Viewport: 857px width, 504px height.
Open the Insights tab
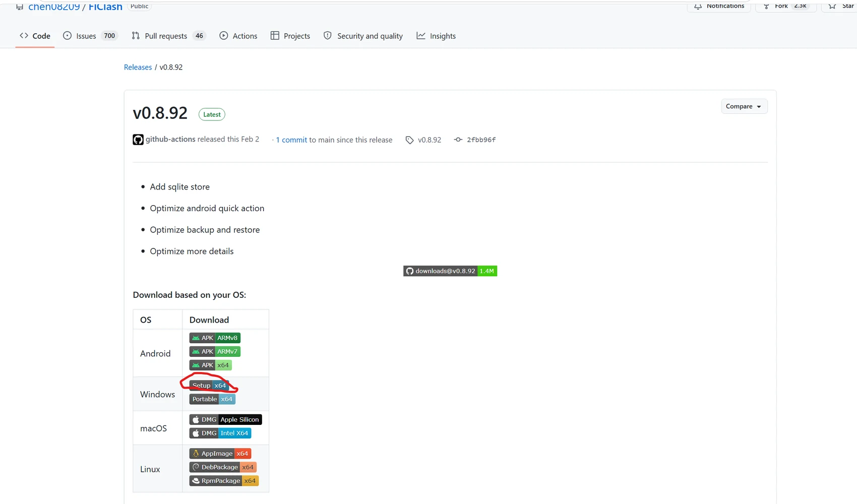pos(436,36)
